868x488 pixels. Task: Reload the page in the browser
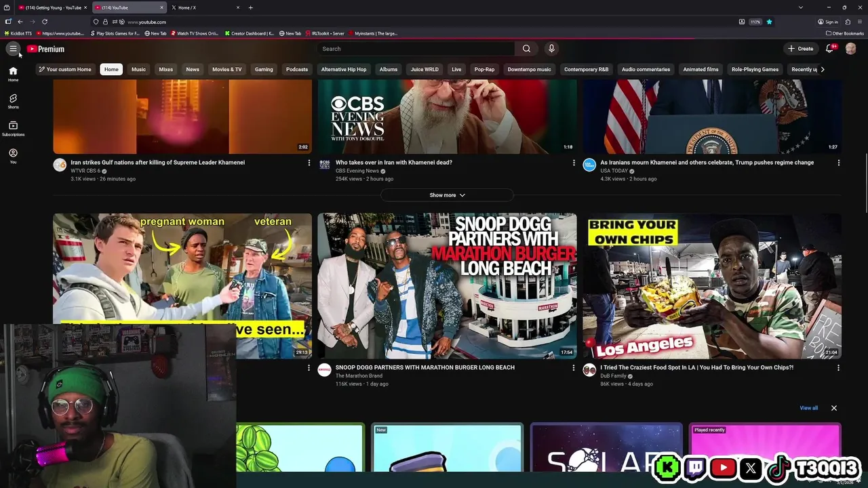point(45,22)
